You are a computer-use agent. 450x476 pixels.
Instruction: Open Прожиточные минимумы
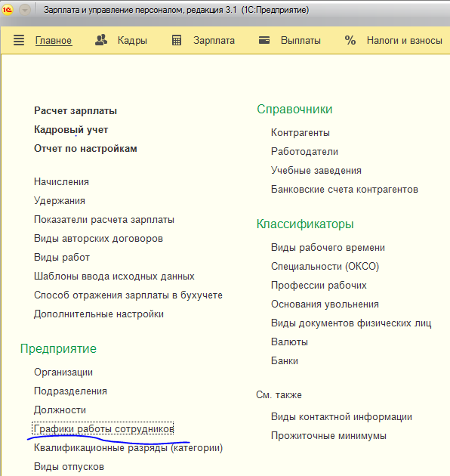point(328,436)
